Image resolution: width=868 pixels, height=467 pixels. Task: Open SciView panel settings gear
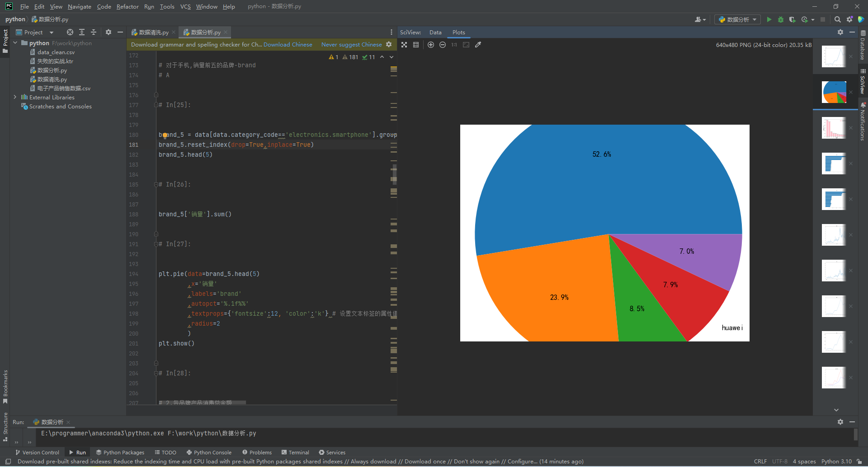click(x=840, y=32)
